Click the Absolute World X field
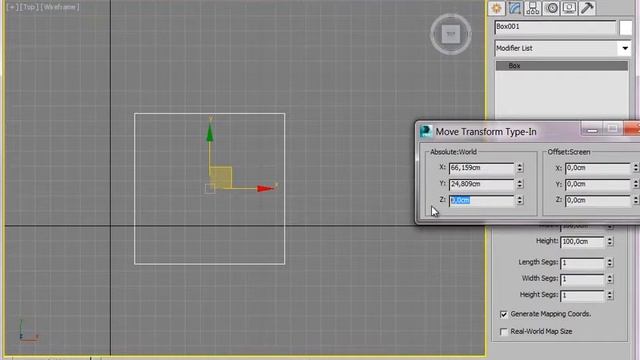640x360 pixels. (x=482, y=168)
